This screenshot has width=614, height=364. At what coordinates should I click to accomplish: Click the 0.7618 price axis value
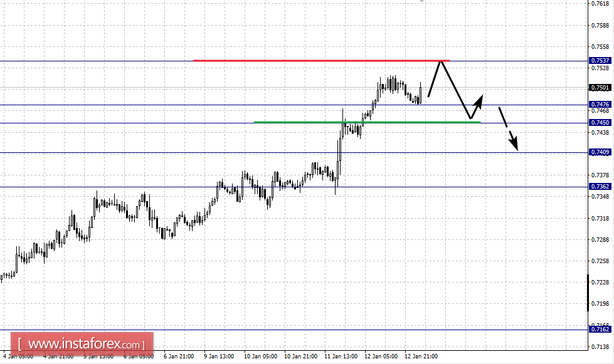[600, 4]
